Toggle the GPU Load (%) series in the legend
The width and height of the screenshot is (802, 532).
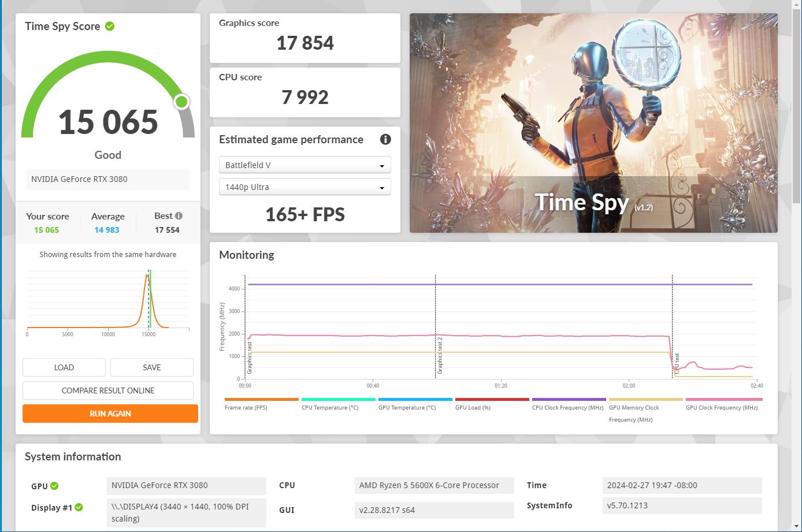coord(492,399)
